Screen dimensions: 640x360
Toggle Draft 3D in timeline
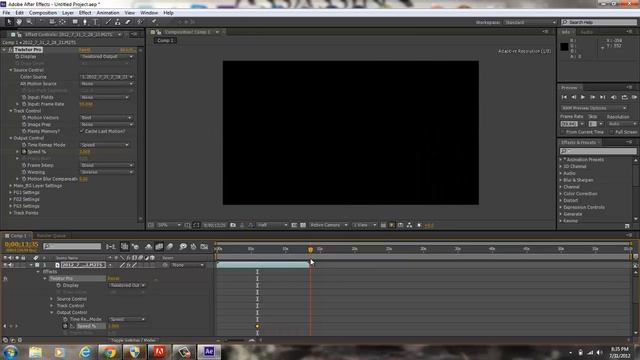click(x=135, y=247)
